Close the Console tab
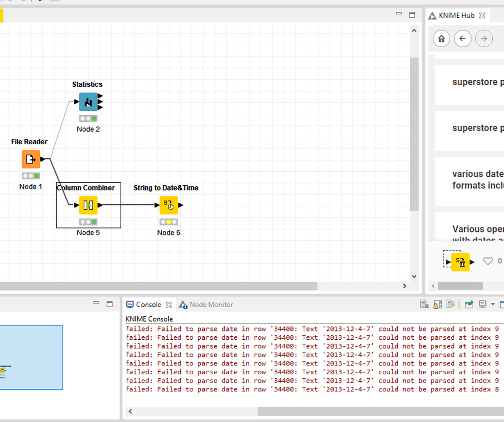 169,305
